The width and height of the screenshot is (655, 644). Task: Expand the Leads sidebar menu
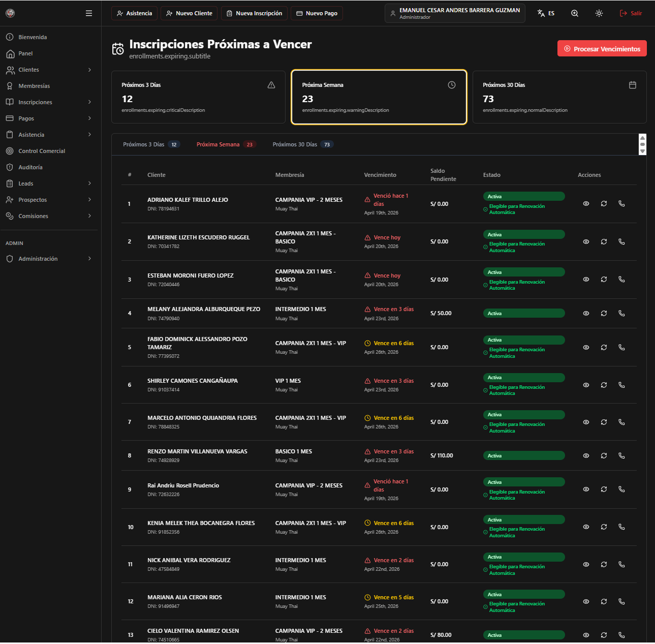[49, 183]
